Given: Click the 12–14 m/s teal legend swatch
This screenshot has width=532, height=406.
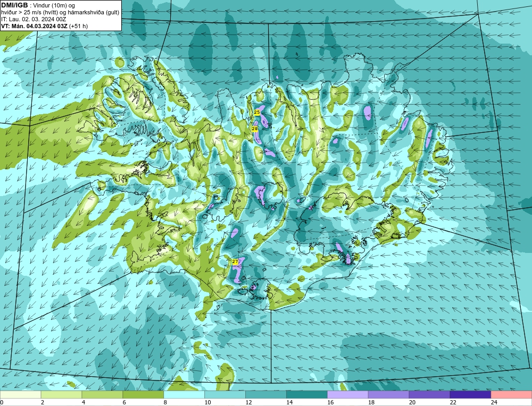Looking at the screenshot, I should (x=265, y=394).
